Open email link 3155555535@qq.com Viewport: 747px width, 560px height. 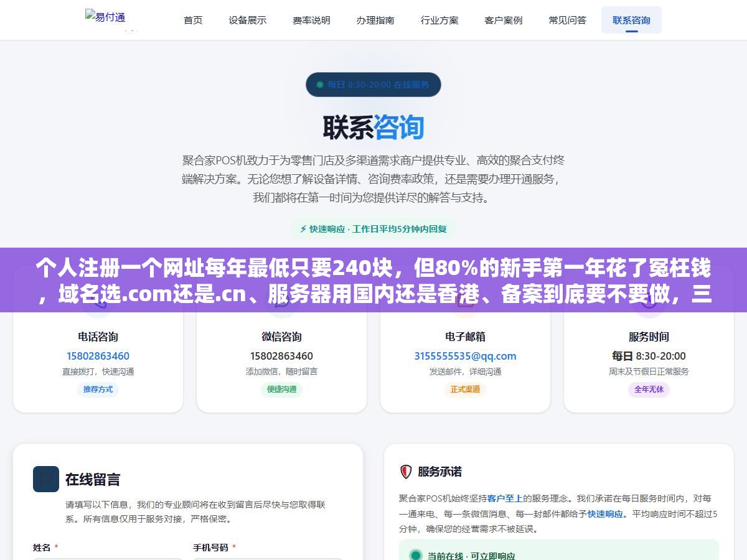click(465, 356)
